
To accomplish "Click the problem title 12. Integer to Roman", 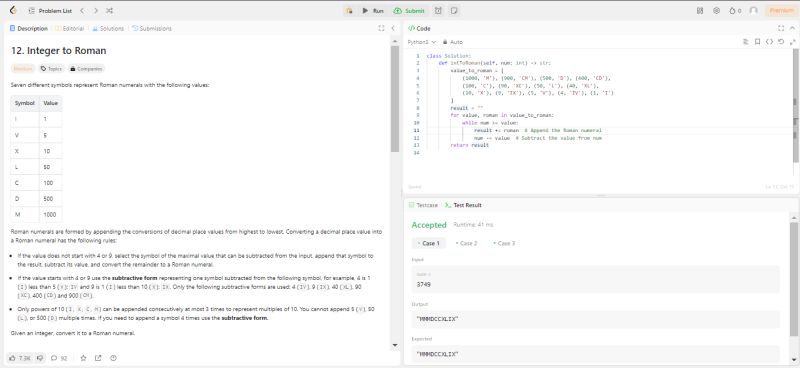I will pos(59,51).
